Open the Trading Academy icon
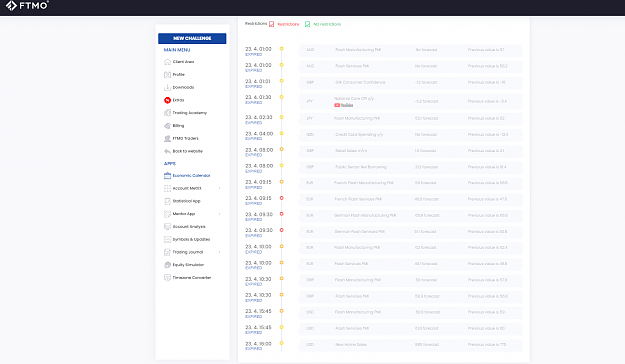 click(167, 113)
